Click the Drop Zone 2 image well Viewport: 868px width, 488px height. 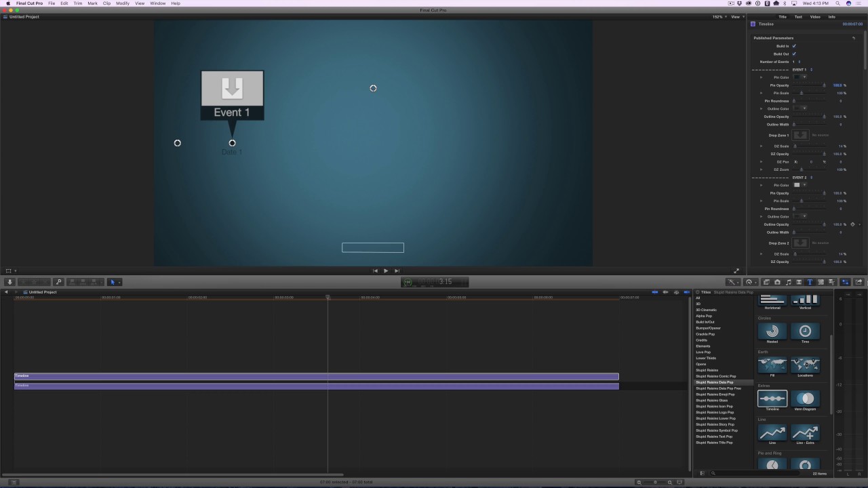(801, 243)
